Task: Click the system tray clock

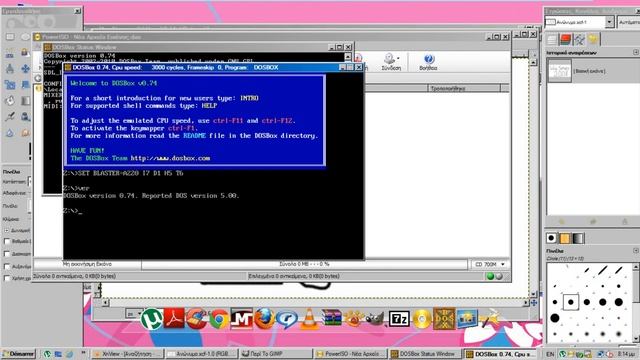Action: pos(626,354)
